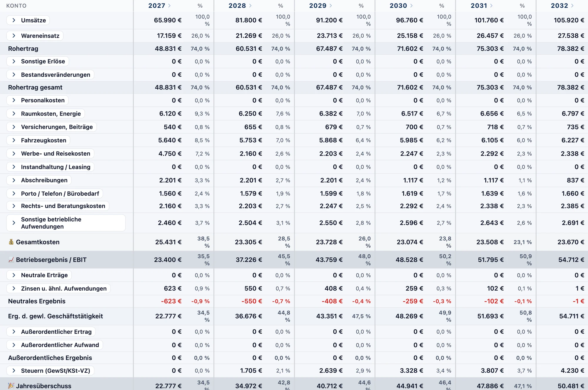Select Sonstige betriebliche Aufwendungen account

point(66,223)
